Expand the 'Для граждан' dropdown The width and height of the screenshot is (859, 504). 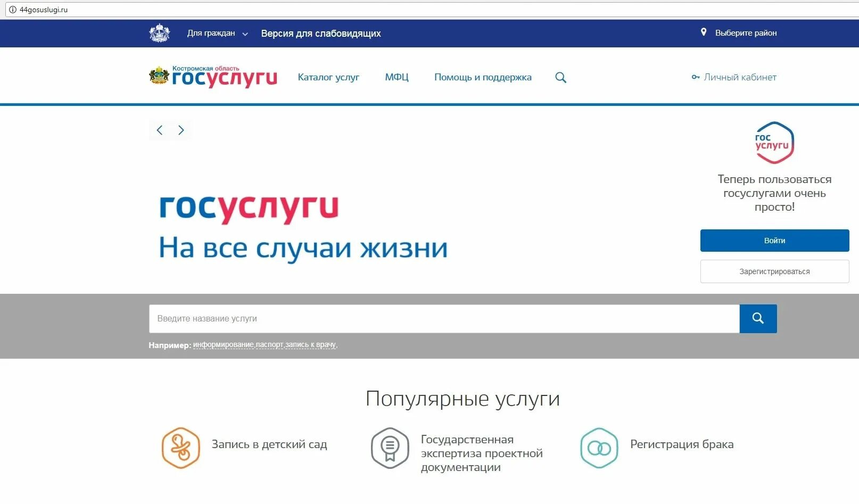click(217, 33)
